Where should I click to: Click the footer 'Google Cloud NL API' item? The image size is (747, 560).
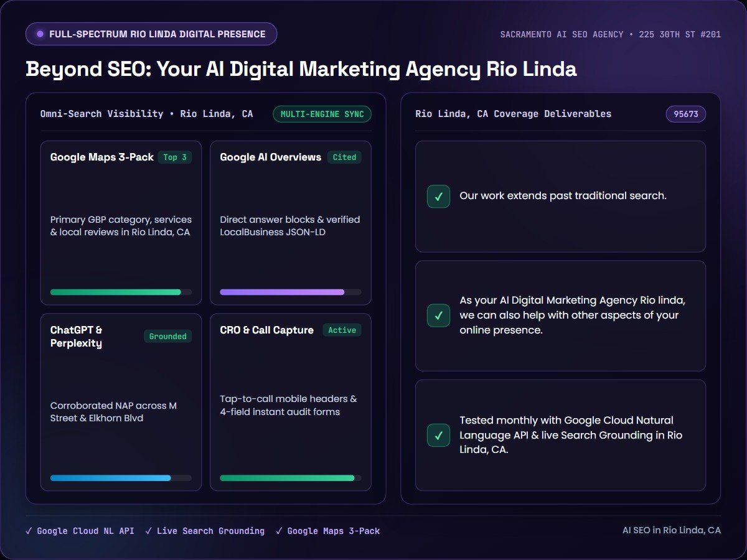coord(80,531)
